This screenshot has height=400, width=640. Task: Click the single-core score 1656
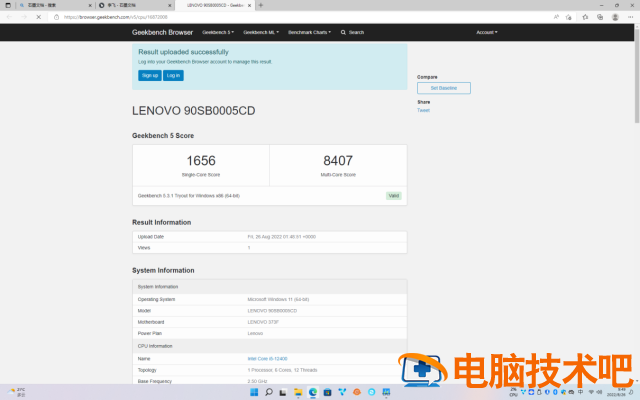point(201,161)
